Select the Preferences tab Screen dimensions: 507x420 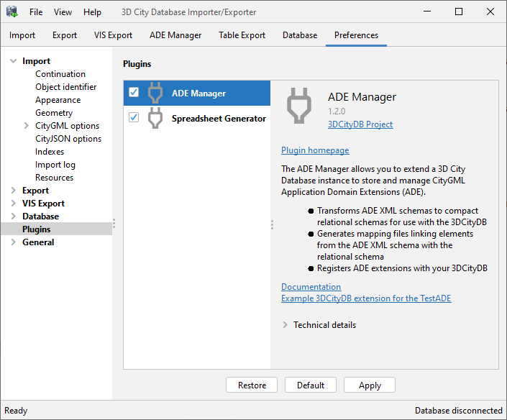click(x=356, y=35)
